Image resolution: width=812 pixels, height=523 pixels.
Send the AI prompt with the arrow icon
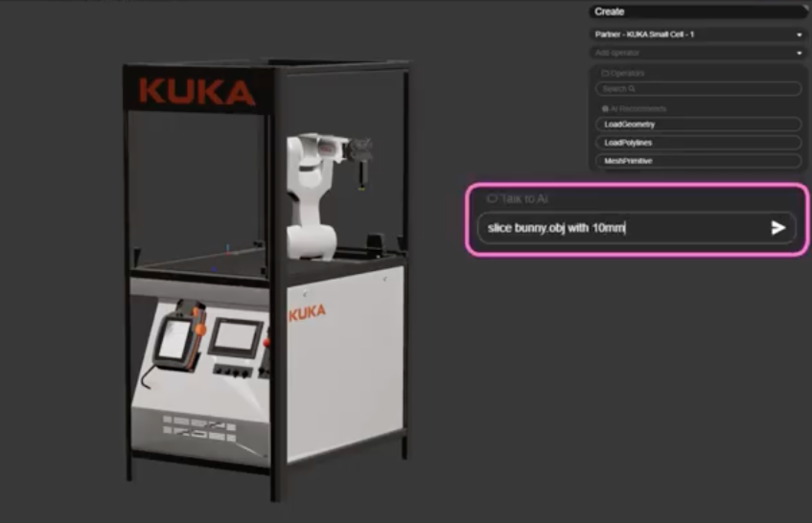[x=777, y=228]
